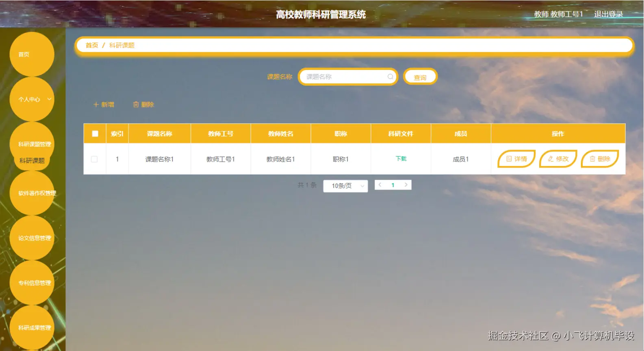This screenshot has height=351, width=644.
Task: Click the 查询 search button
Action: (420, 77)
